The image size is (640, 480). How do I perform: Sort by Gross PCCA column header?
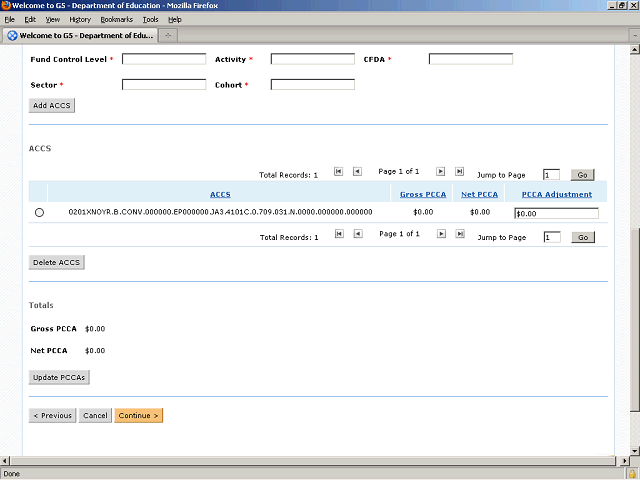(422, 194)
